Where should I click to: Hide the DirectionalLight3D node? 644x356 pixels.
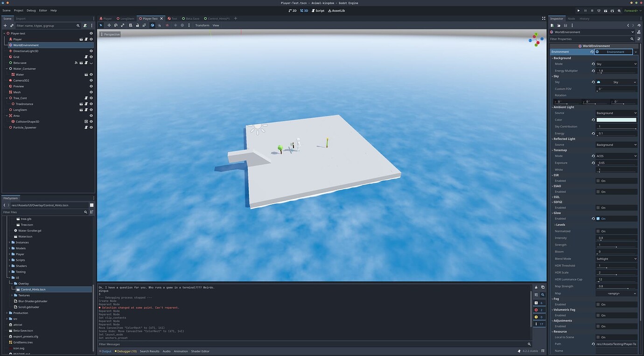click(x=91, y=51)
